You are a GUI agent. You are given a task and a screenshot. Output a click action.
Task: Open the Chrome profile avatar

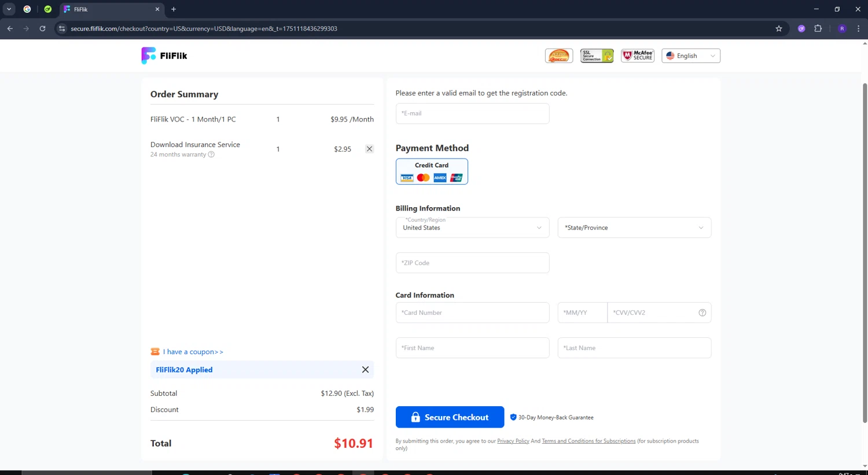[x=842, y=28]
